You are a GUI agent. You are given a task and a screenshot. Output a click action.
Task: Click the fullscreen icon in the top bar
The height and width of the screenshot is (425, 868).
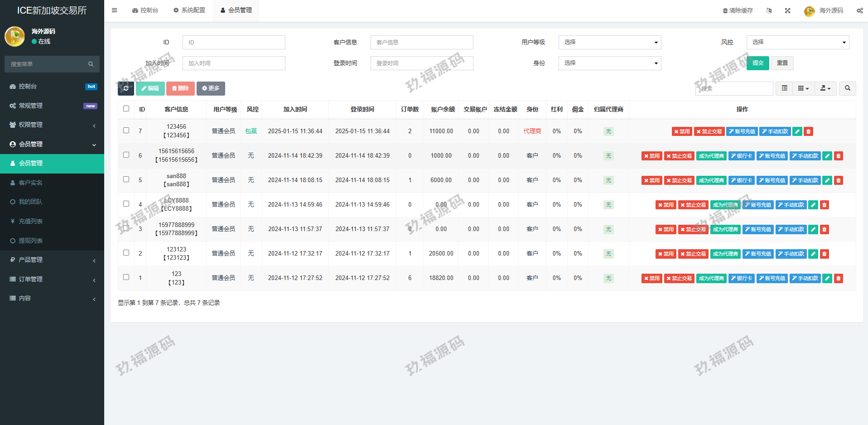coord(788,10)
